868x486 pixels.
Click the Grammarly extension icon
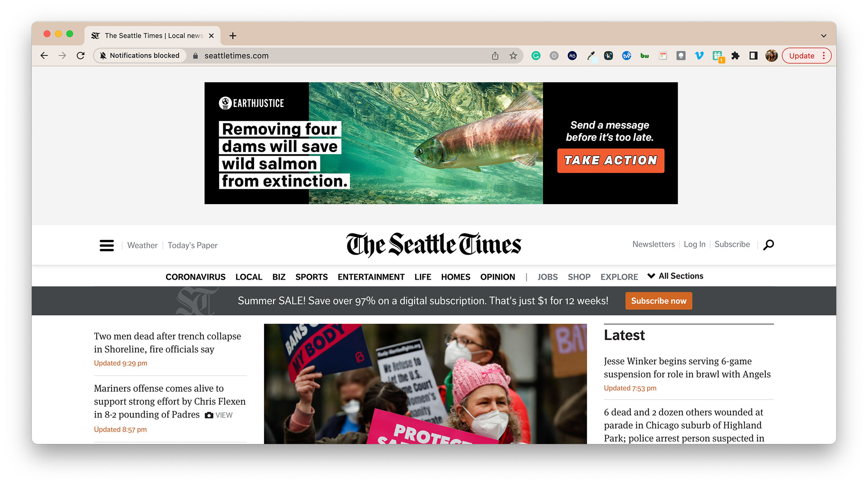[536, 56]
